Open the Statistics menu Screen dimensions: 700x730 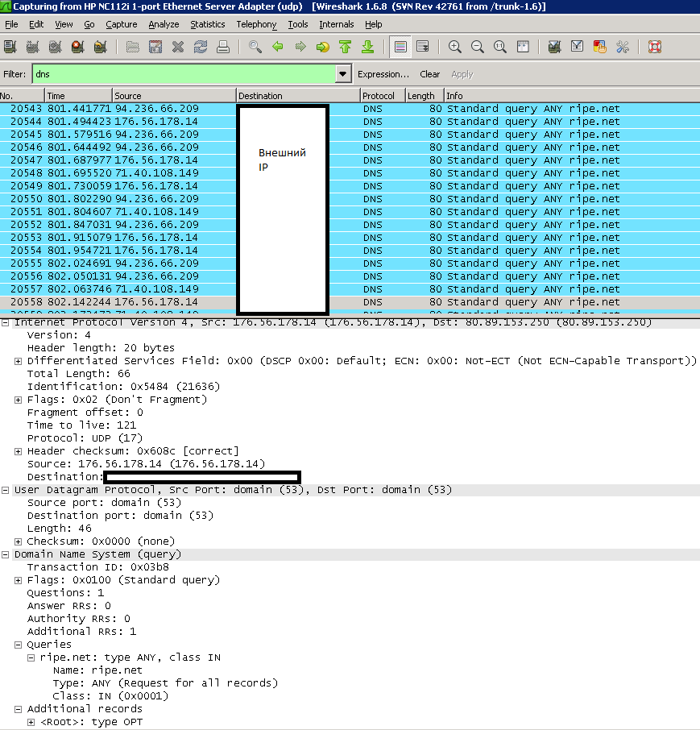click(208, 24)
